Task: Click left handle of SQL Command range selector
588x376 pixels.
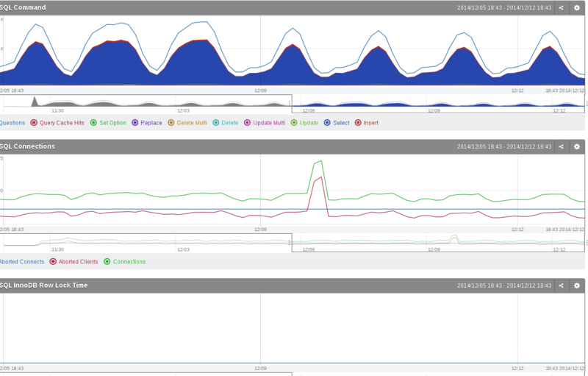Action: [x=290, y=103]
